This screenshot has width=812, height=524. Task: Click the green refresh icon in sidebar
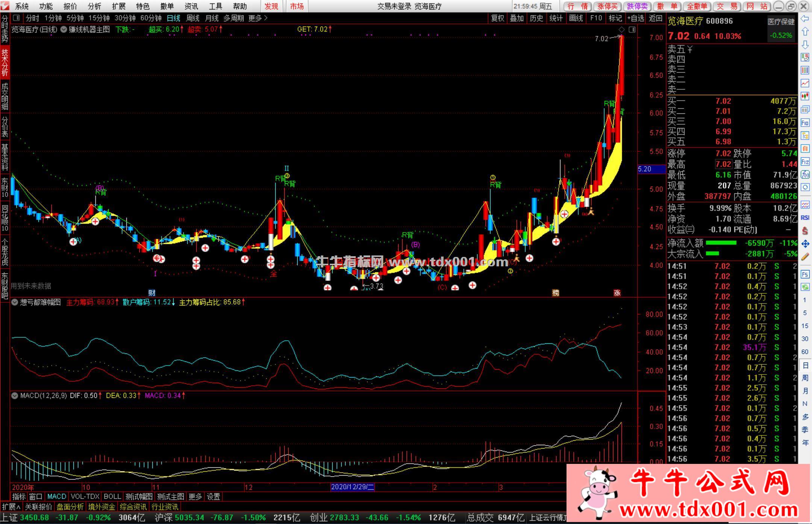[x=805, y=287]
